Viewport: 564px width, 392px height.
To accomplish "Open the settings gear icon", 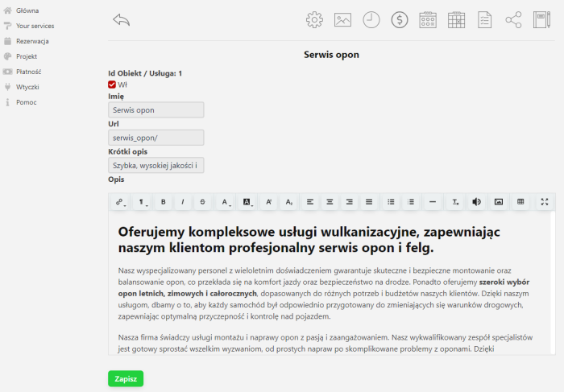I will [314, 20].
